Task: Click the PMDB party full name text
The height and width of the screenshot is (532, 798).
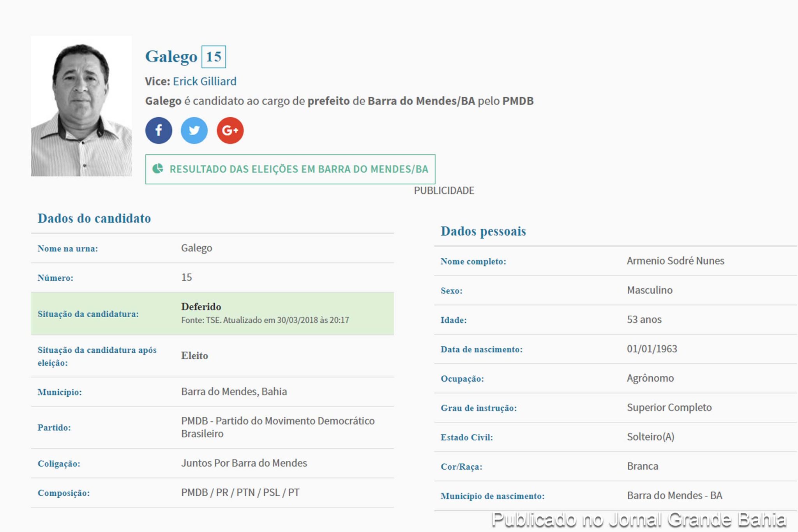Action: click(277, 427)
